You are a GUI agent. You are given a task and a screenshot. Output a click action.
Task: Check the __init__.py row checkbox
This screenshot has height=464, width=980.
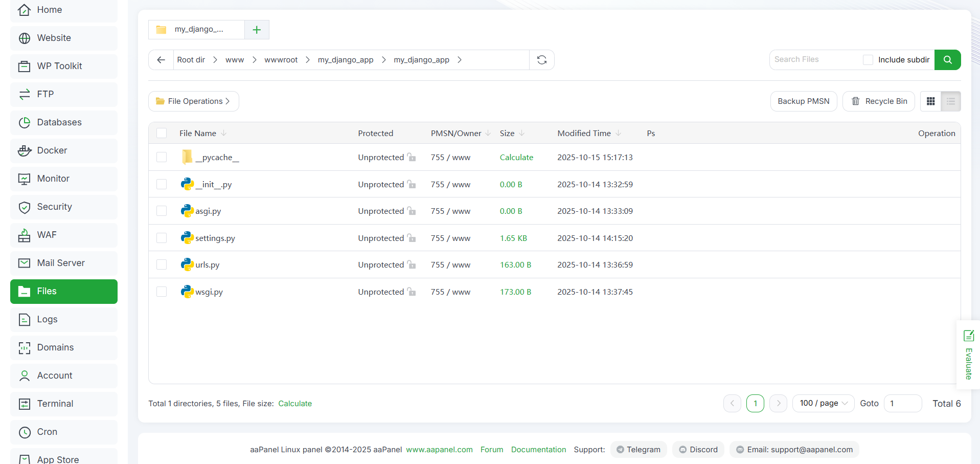click(162, 184)
